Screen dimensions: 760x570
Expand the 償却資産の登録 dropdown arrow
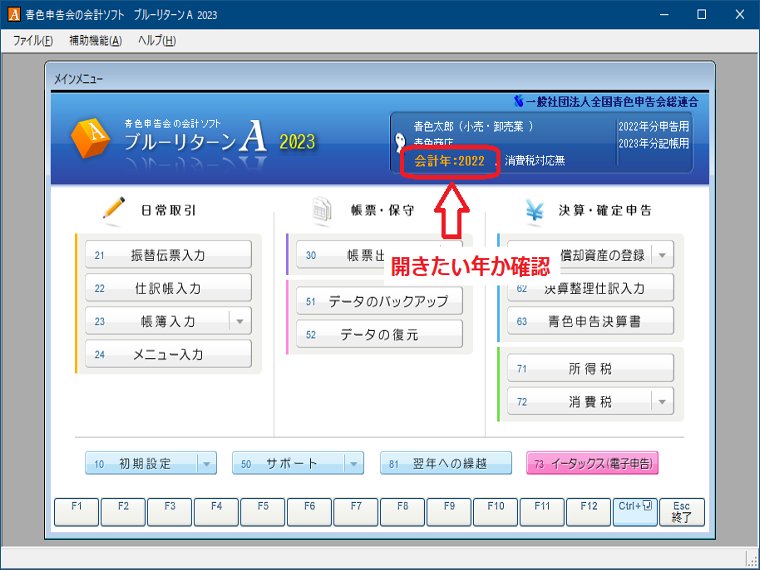(662, 255)
